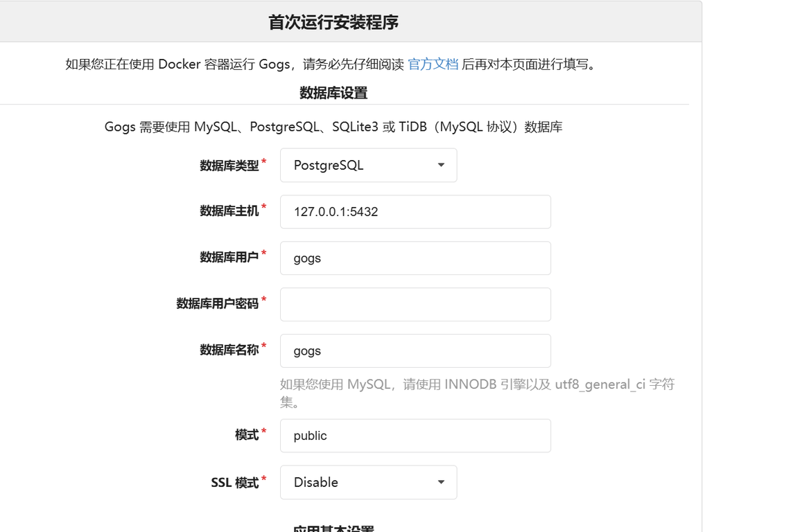Click the MySQL INNODB utf8_general_ci hint text
The height and width of the screenshot is (532, 791).
(x=477, y=393)
